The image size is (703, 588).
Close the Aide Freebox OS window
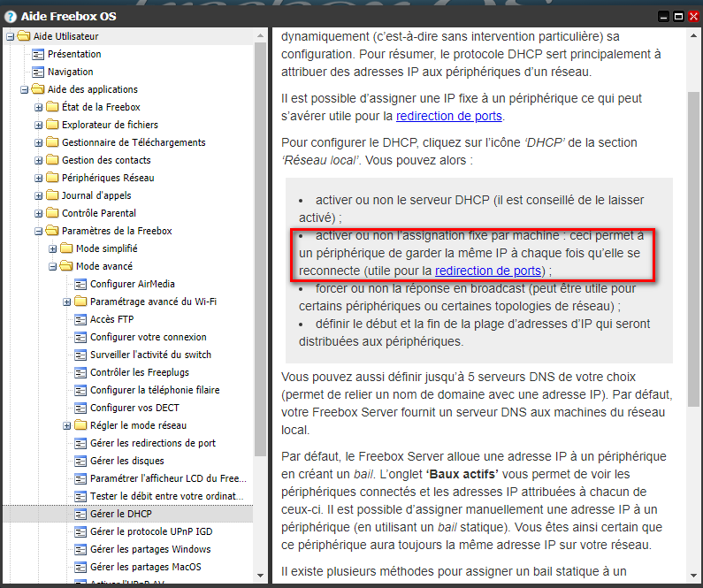pyautogui.click(x=693, y=17)
